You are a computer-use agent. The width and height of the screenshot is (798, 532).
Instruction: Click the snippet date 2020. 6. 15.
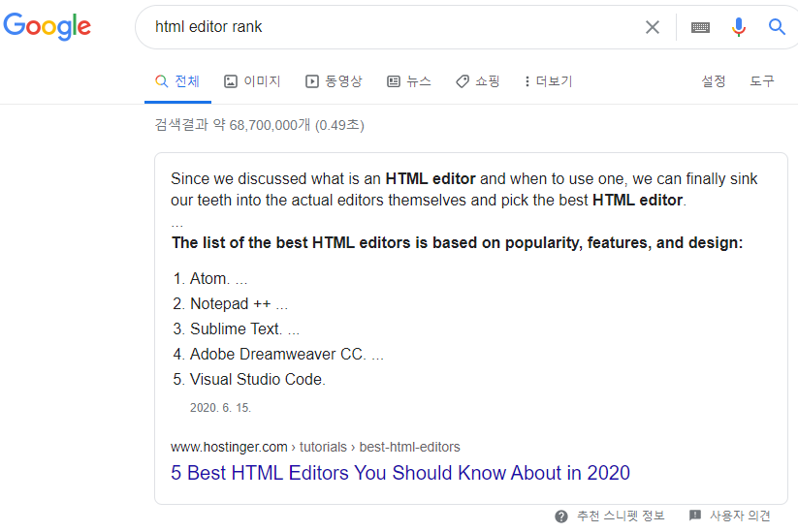[x=220, y=408]
